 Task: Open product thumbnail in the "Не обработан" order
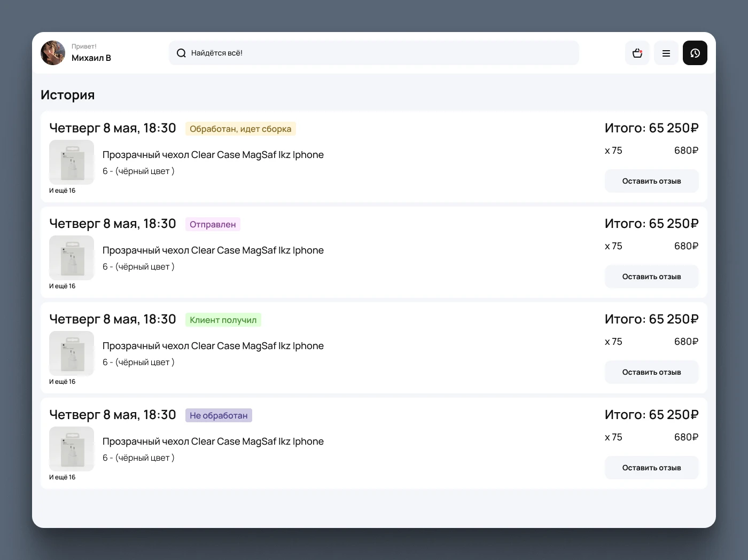tap(72, 449)
